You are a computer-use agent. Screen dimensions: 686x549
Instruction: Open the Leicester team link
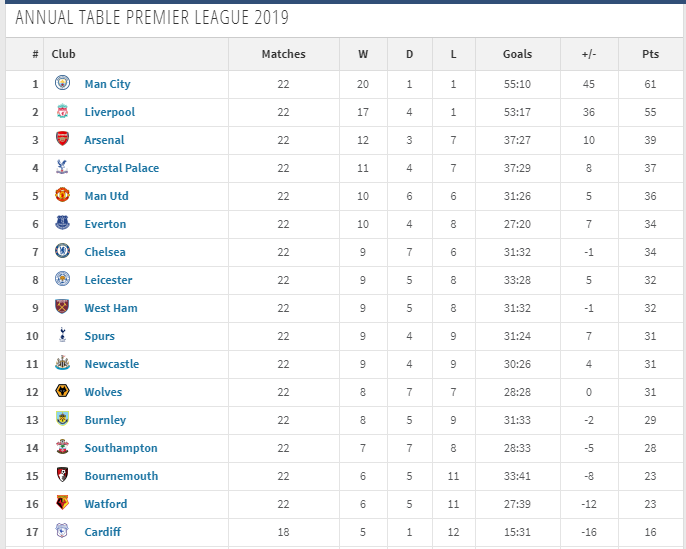tap(108, 280)
